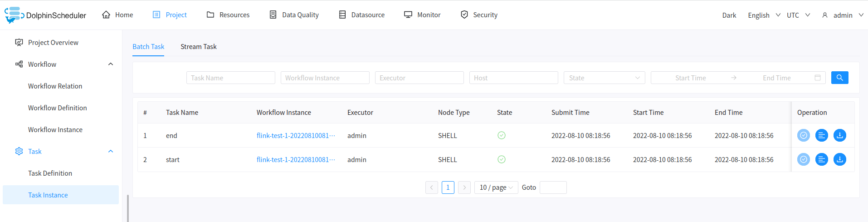Toggle the Dark theme mode
Viewport: 868px width, 222px height.
729,15
